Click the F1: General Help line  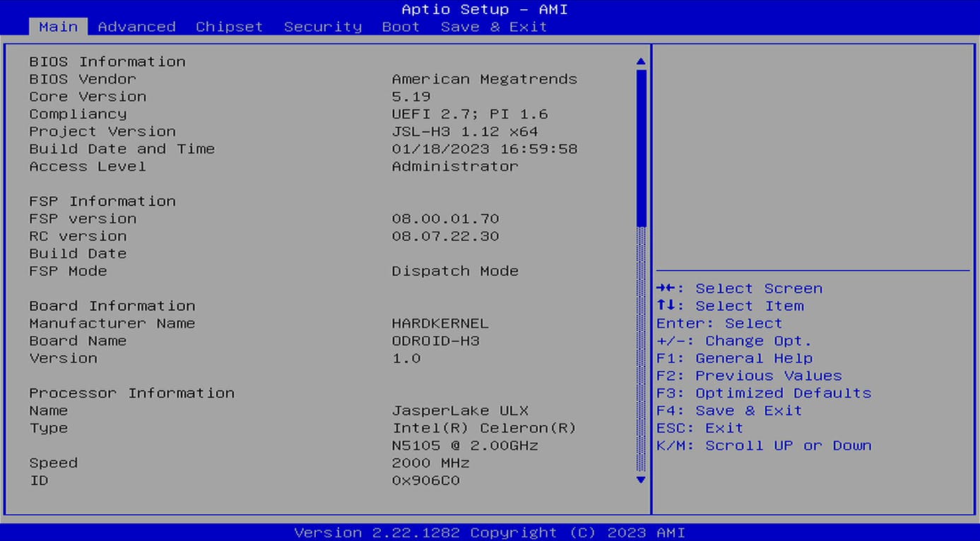point(735,358)
